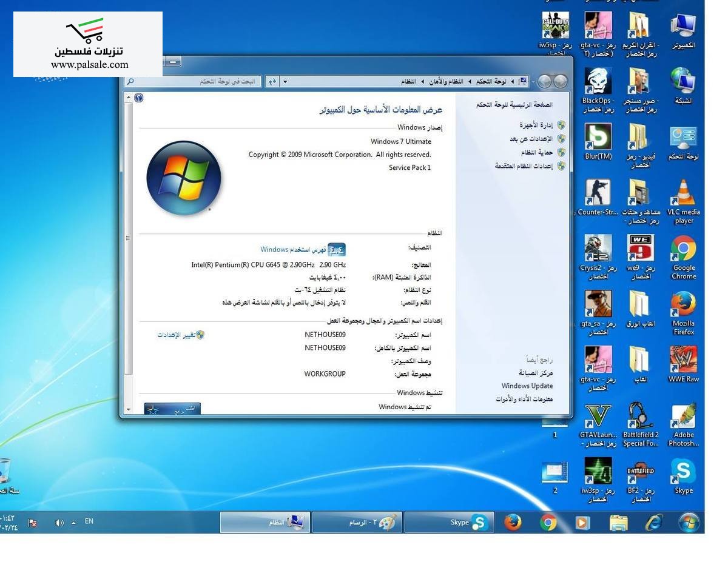Click the address bar refresh button
Viewport: 728px width, 582px height.
pos(272,81)
